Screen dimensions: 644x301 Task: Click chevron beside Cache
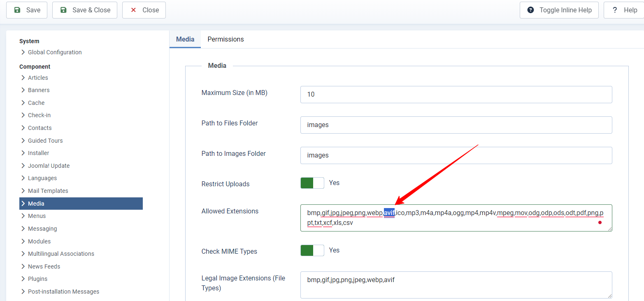[x=23, y=103]
